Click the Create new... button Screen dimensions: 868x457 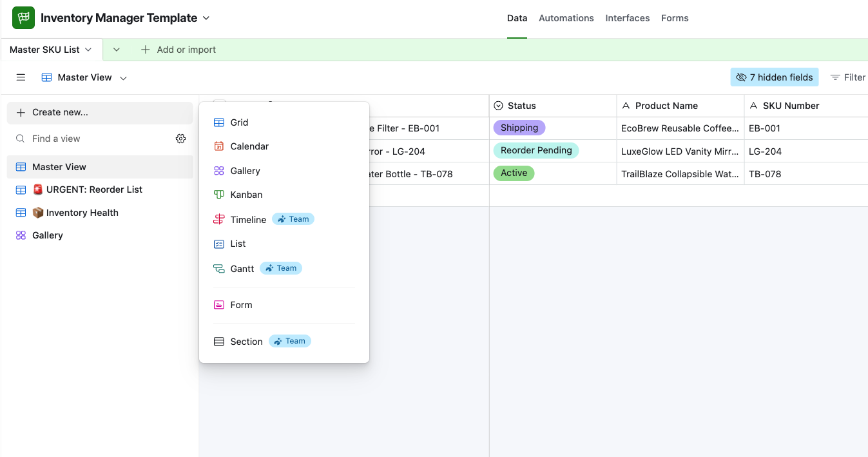[100, 113]
